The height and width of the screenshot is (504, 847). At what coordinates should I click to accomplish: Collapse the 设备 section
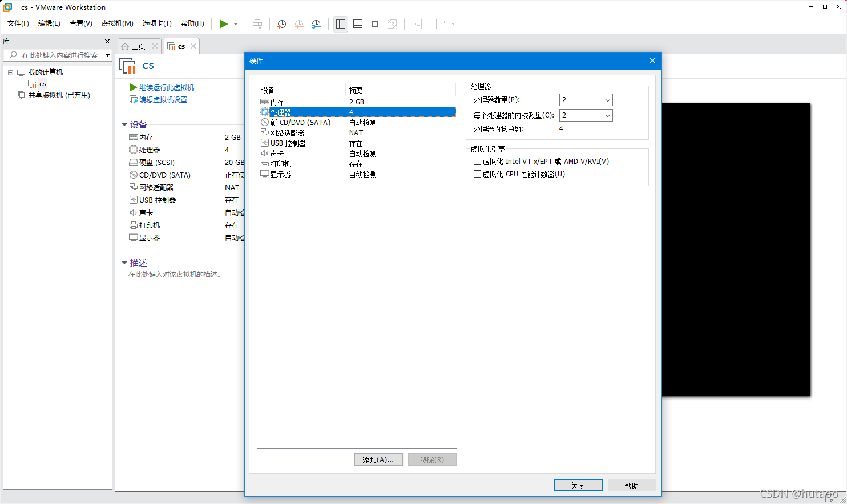[x=124, y=124]
